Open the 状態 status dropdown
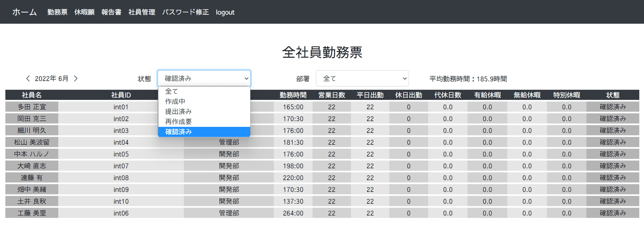 (204, 79)
